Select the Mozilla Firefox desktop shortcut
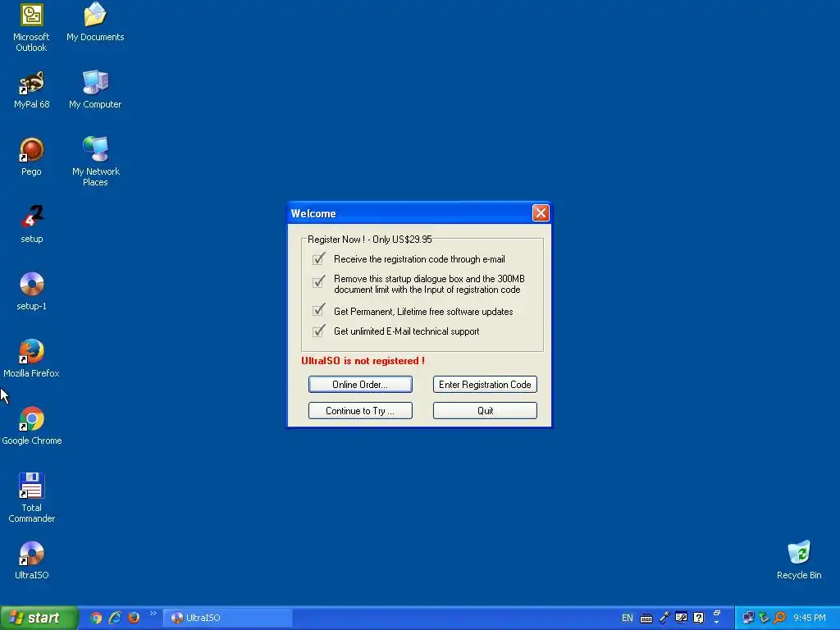The width and height of the screenshot is (840, 630). click(31, 358)
